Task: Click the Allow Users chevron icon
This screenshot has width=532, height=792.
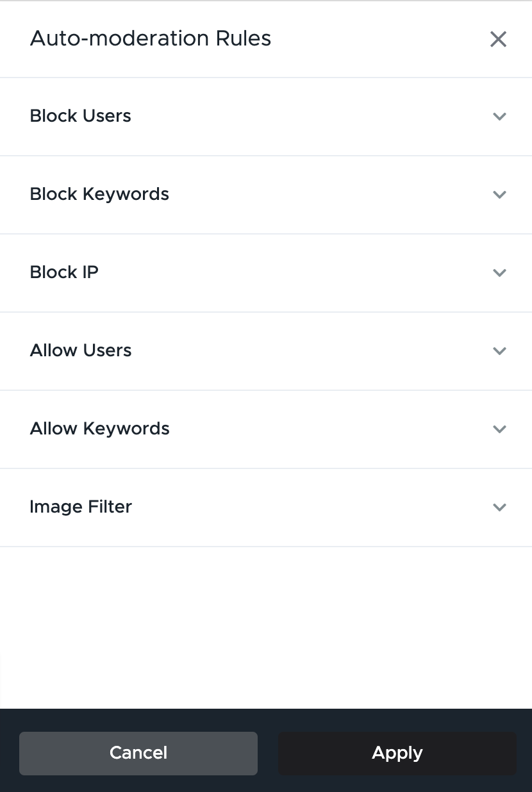Action: pyautogui.click(x=499, y=351)
